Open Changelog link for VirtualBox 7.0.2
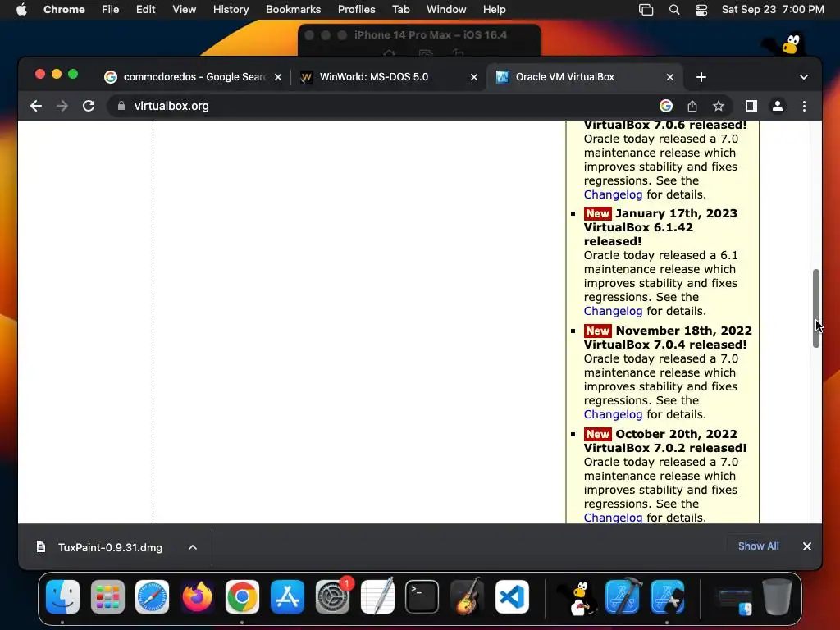This screenshot has height=630, width=840. coord(613,518)
